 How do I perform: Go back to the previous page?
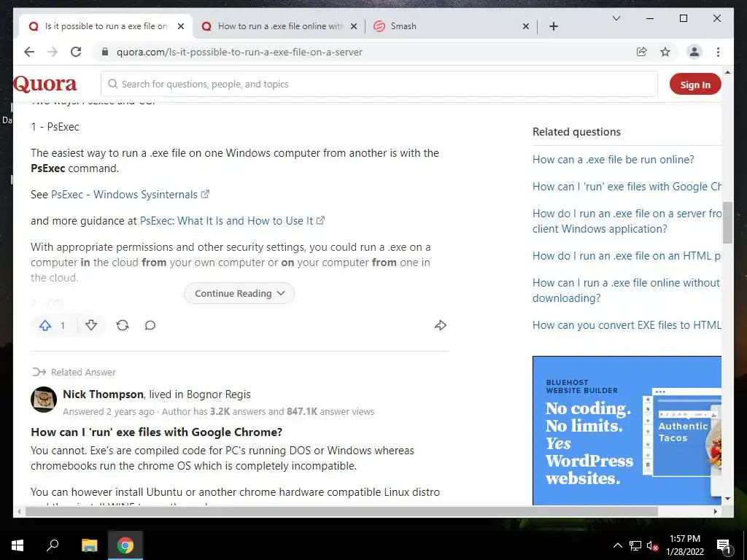(29, 52)
